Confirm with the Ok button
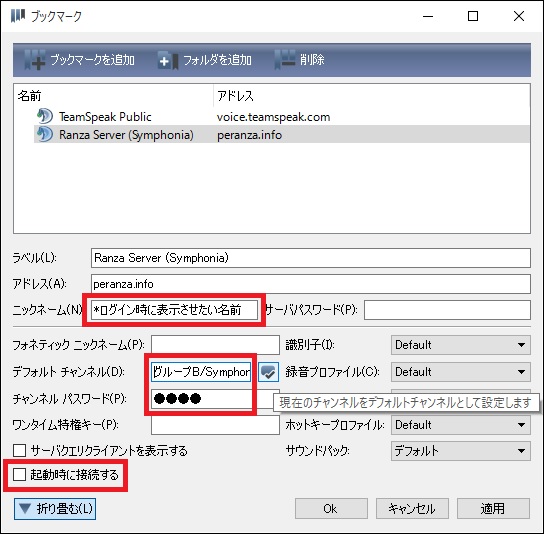The image size is (544, 534). (x=331, y=509)
